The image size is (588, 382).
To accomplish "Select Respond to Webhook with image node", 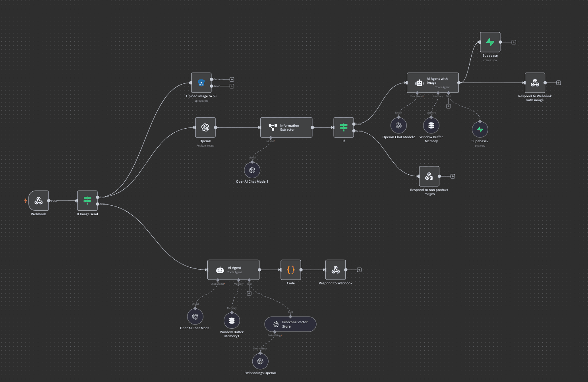I will (x=535, y=83).
